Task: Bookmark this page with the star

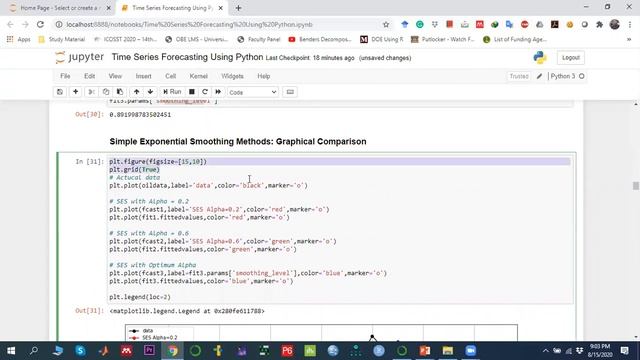Action: pyautogui.click(x=386, y=24)
